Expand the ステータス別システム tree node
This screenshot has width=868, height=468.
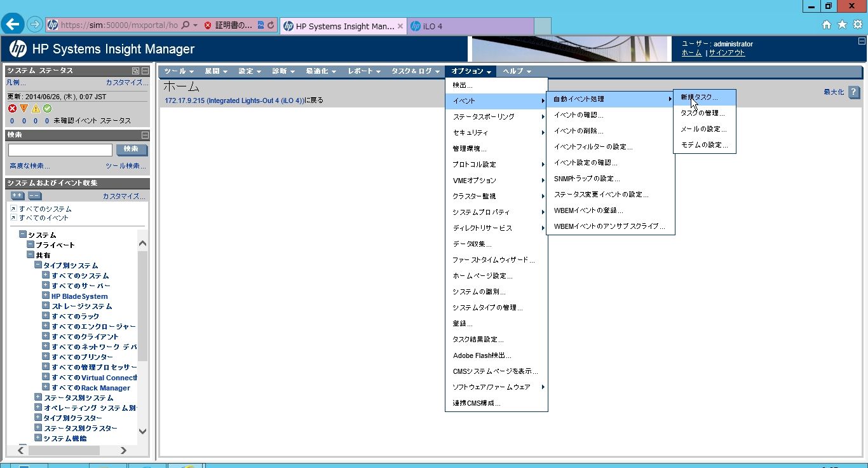coord(38,397)
